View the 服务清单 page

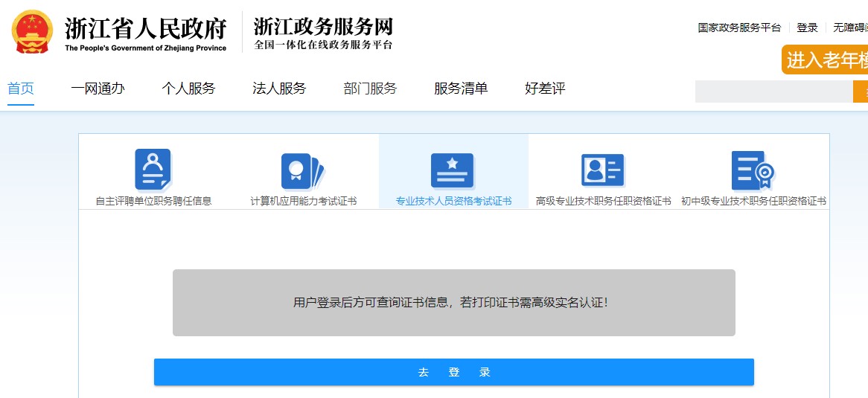coord(461,89)
